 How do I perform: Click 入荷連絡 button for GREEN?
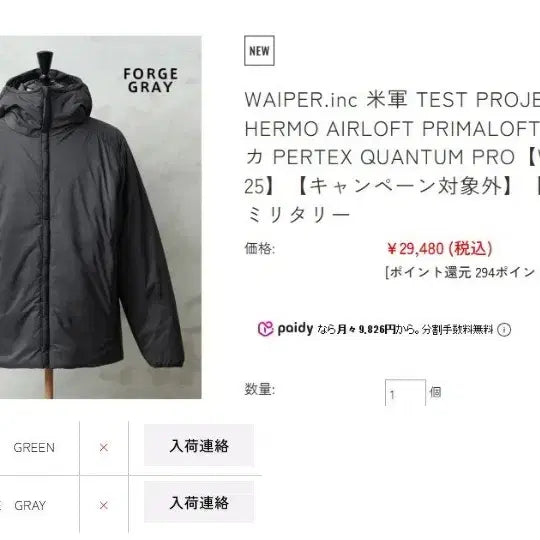(x=199, y=445)
